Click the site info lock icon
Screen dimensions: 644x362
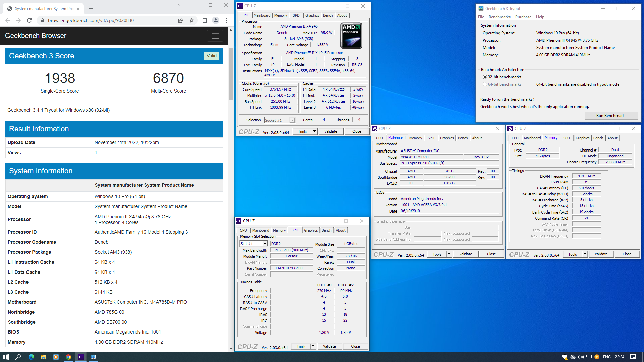(x=42, y=20)
